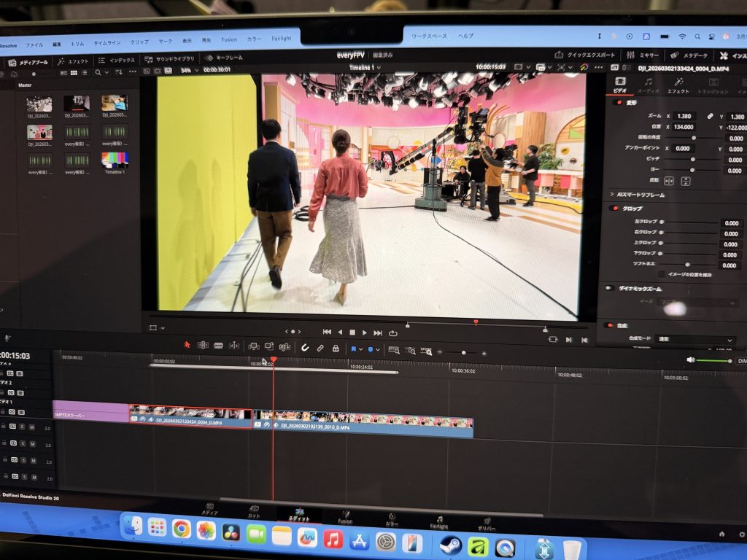Toggle the magnet Snapping icon
The width and height of the screenshot is (747, 560).
305,348
